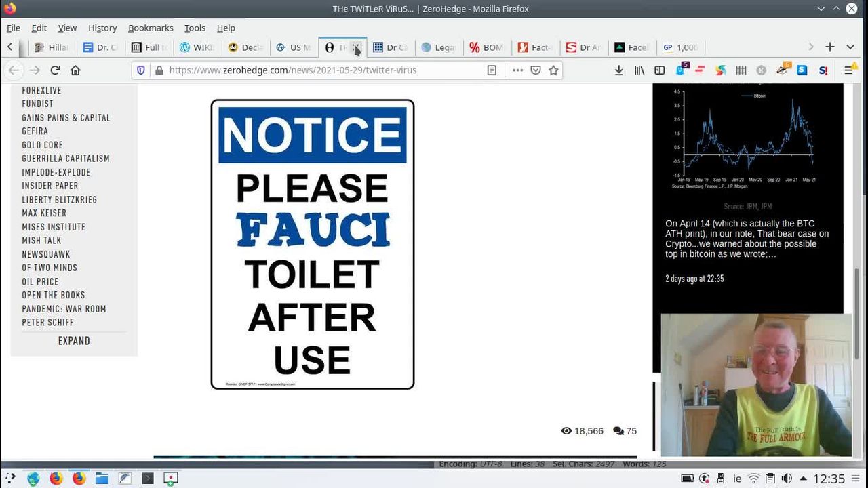The width and height of the screenshot is (868, 488).
Task: Open the Firefox downloads panel
Action: [x=618, y=70]
